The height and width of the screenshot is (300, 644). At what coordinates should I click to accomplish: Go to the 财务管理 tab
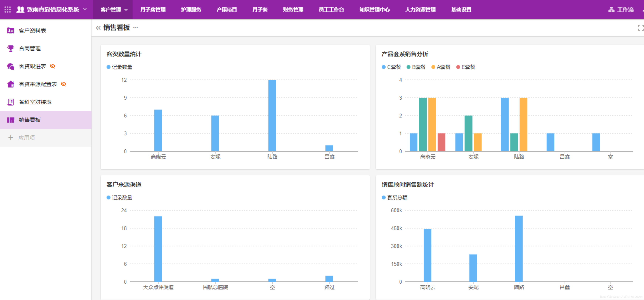point(293,9)
